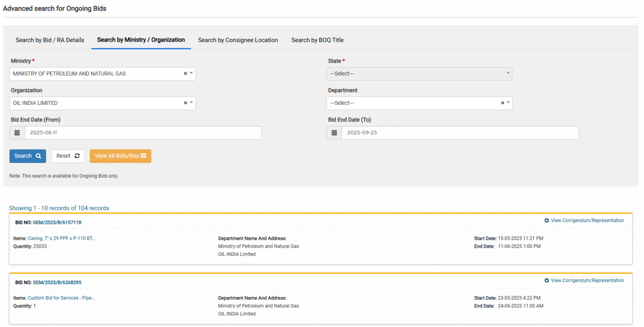Click the circular arrow icon before View Corrigendum/Representation
This screenshot has width=644, height=327.
click(546, 220)
